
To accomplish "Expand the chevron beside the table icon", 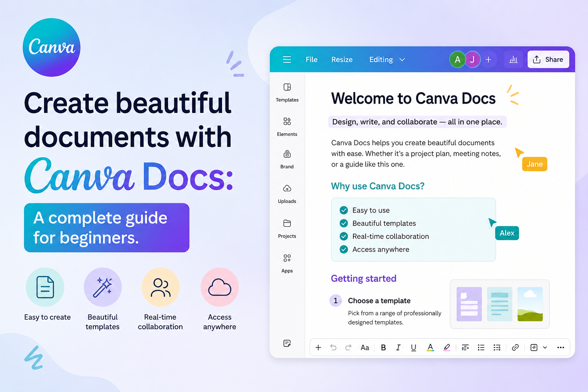I will (x=545, y=348).
